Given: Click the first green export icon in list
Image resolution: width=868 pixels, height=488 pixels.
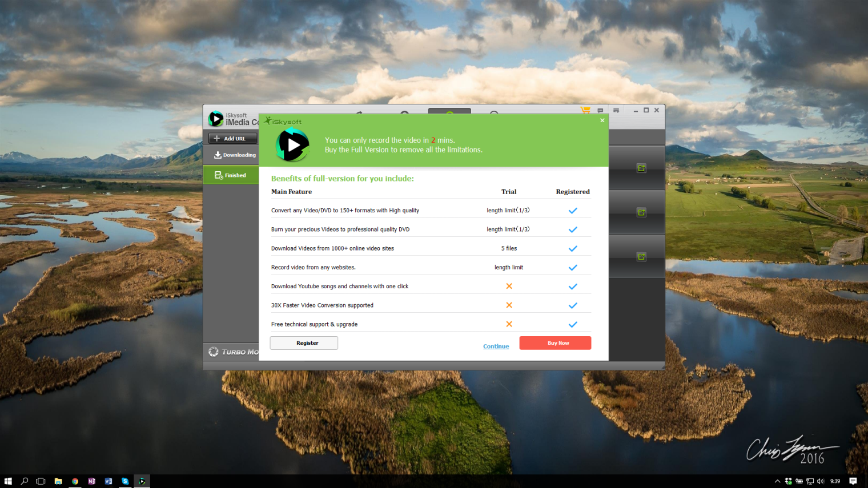Looking at the screenshot, I should click(x=641, y=168).
